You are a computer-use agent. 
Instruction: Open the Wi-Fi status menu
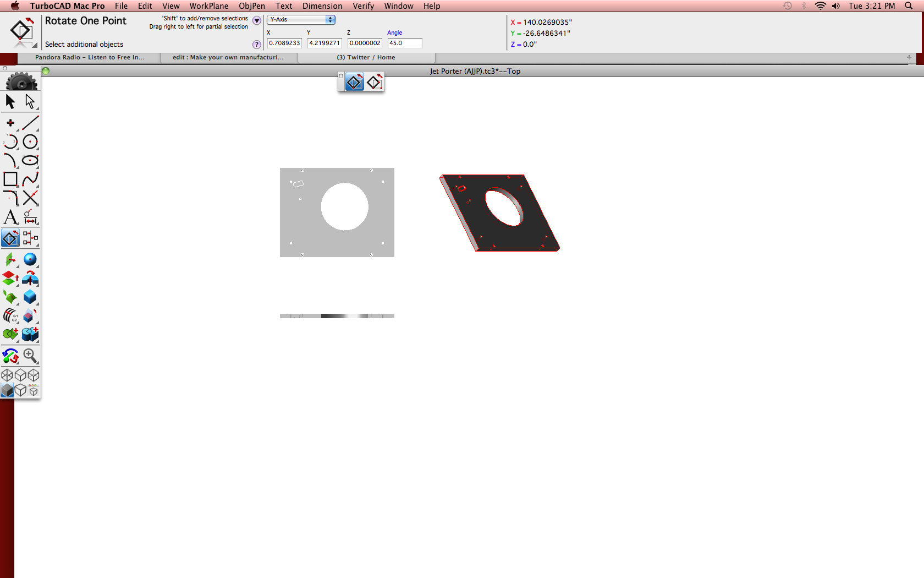tap(820, 6)
